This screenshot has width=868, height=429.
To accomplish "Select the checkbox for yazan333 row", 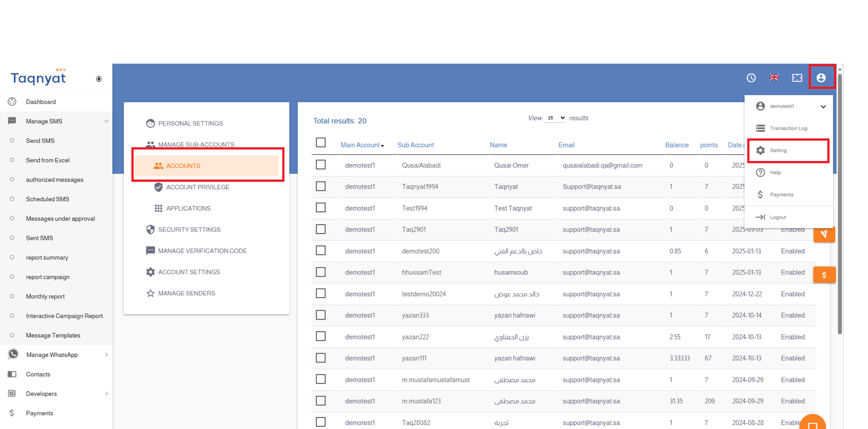I will [321, 315].
